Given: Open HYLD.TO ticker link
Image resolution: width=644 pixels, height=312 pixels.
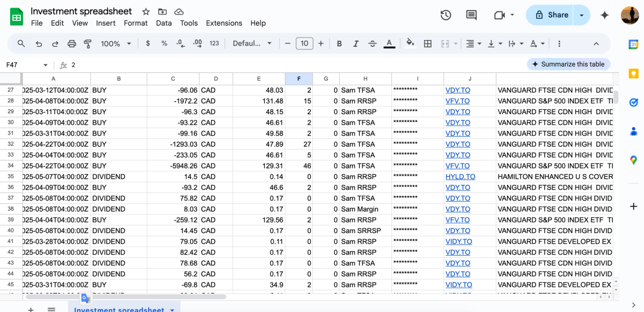Looking at the screenshot, I should coord(460,176).
